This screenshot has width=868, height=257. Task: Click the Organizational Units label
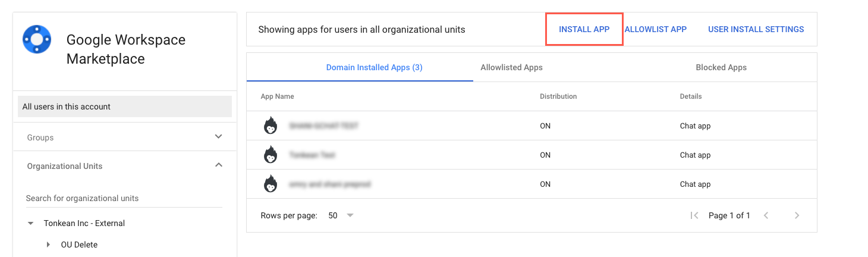[65, 166]
